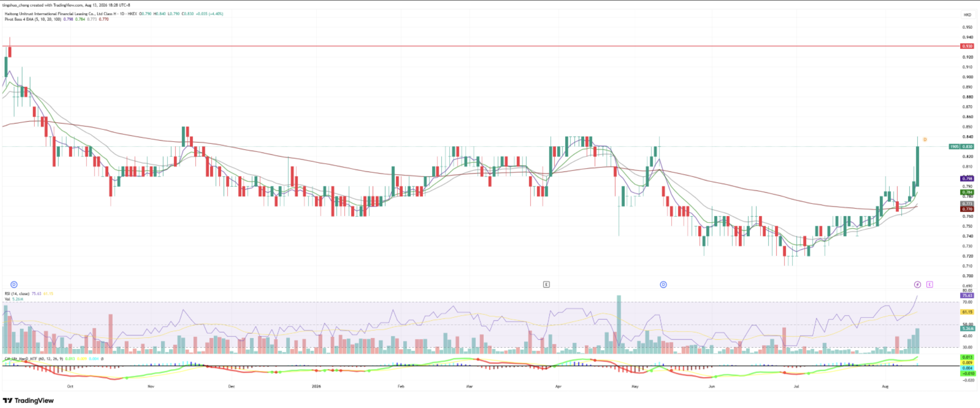
Task: Click the Nov label on time axis
Action: click(151, 386)
